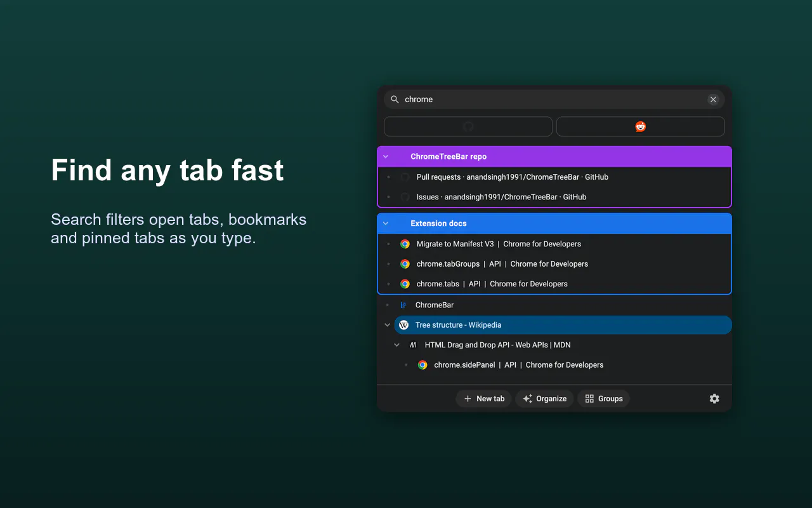Open Issues ChromeTreeBar GitHub tab

(554, 197)
